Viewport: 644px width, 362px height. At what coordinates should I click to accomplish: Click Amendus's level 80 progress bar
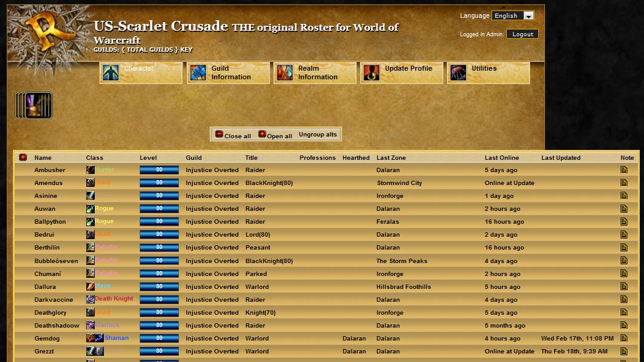coord(159,183)
